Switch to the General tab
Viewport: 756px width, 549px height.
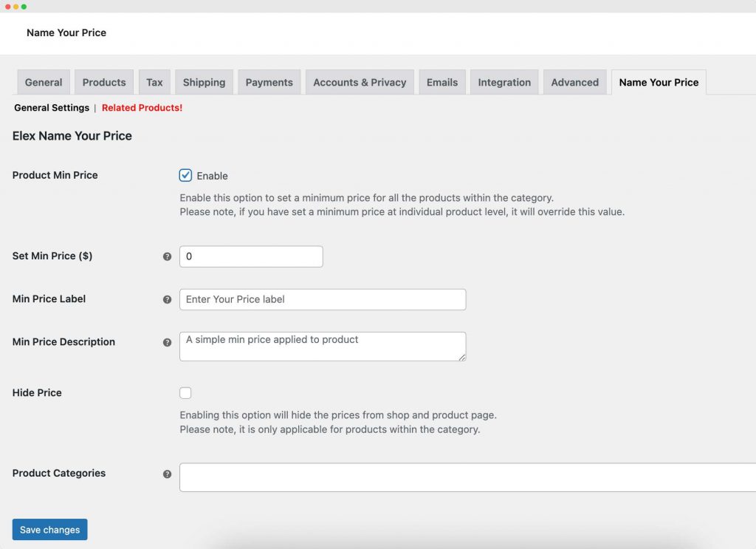point(43,82)
